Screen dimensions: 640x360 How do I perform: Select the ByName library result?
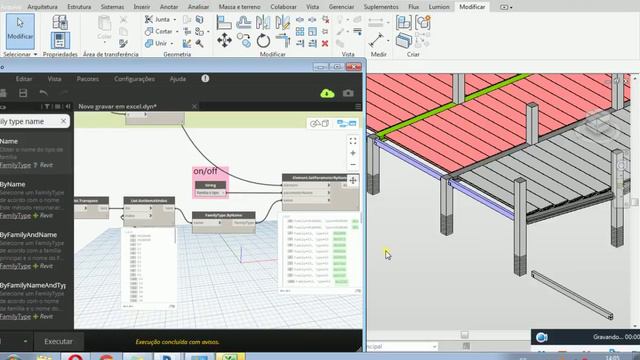coord(13,184)
